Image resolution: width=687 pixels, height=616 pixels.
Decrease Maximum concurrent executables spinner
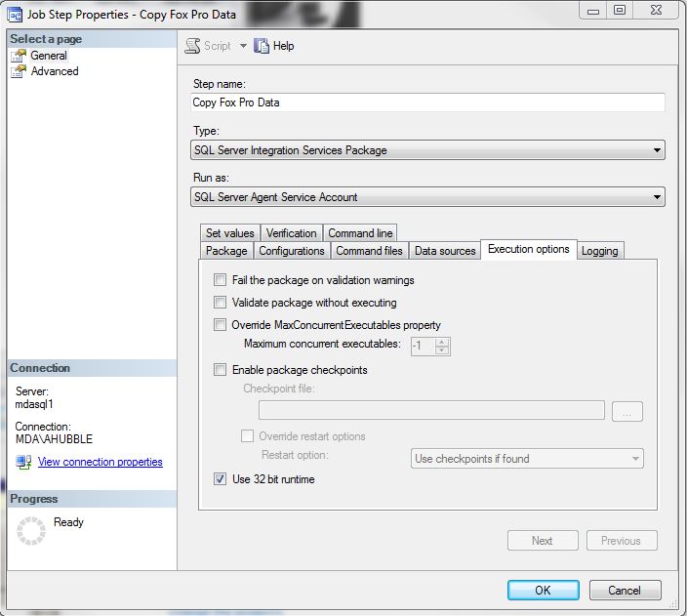coord(442,349)
